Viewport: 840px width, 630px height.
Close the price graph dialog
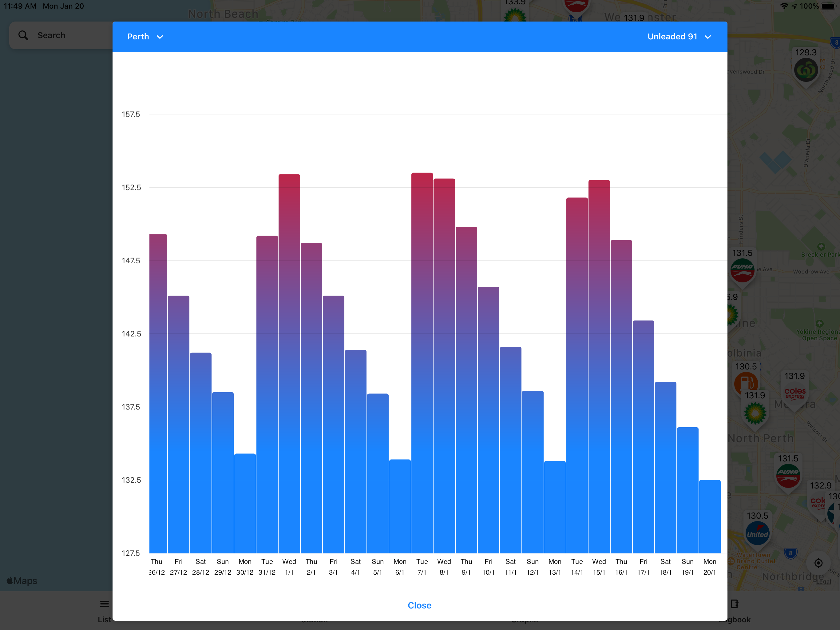point(419,605)
